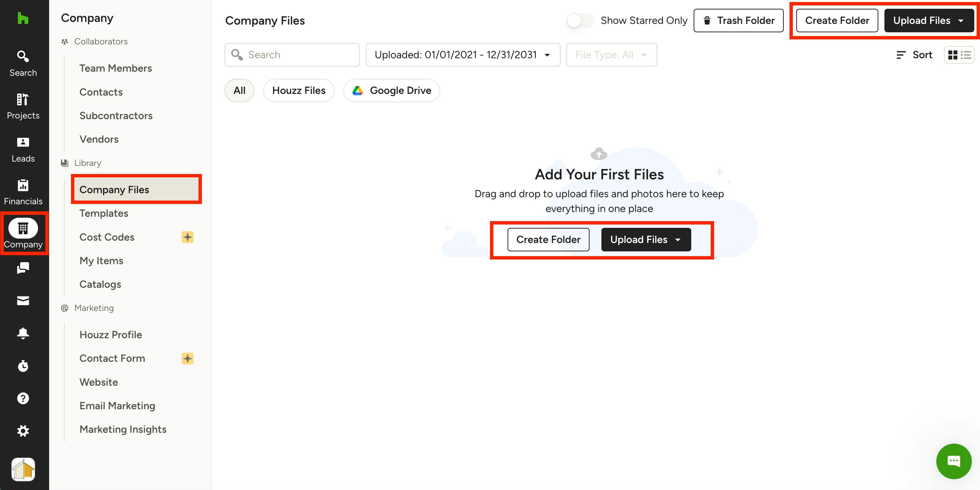Open Search in the left rail
Viewport: 980px width, 490px height.
(23, 64)
